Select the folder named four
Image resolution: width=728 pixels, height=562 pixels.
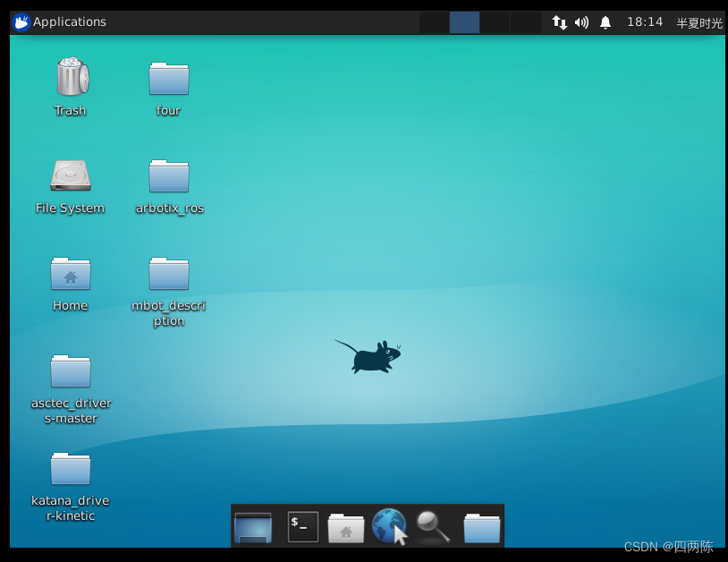pyautogui.click(x=169, y=79)
